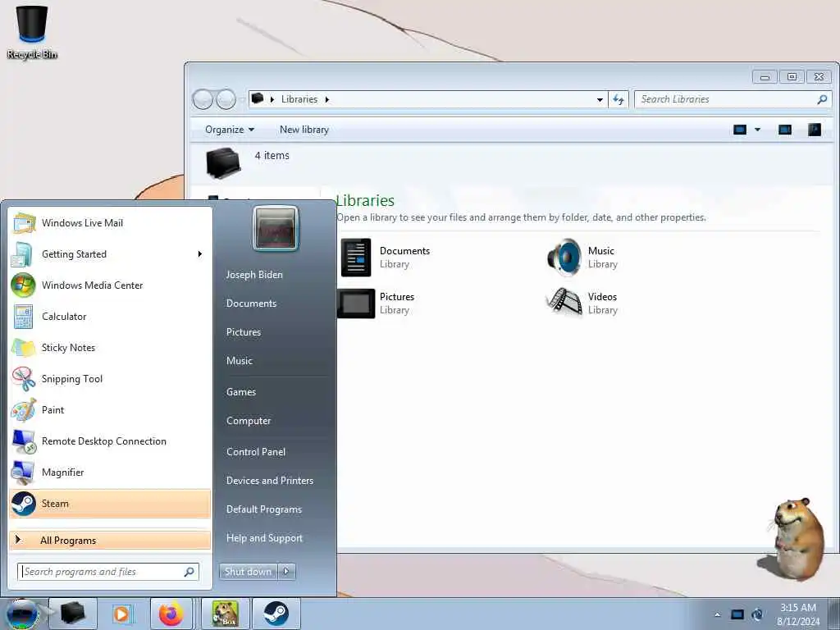Screen dimensions: 840x630
Task: Open address bar history dropdown
Action: 600,99
